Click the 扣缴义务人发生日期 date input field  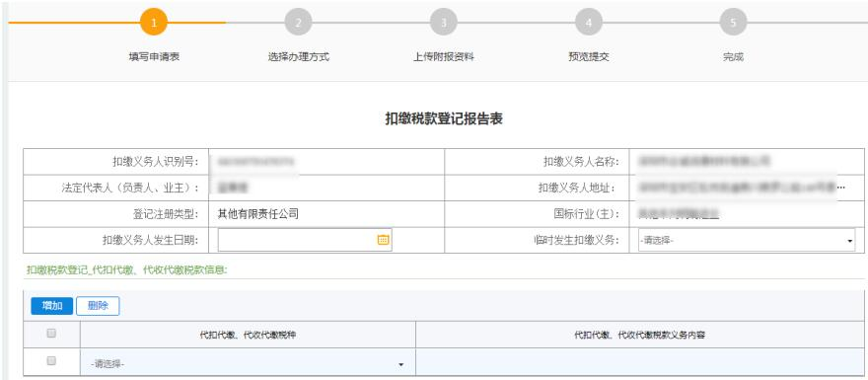coord(305,240)
